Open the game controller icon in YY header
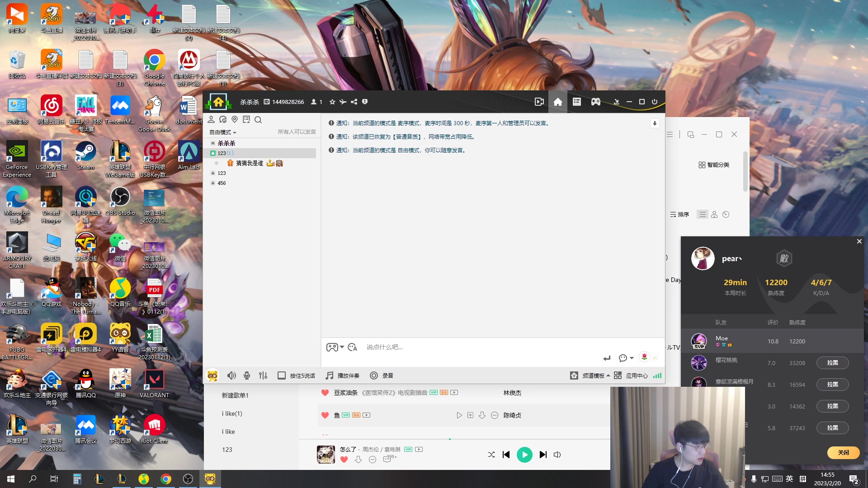 click(596, 102)
